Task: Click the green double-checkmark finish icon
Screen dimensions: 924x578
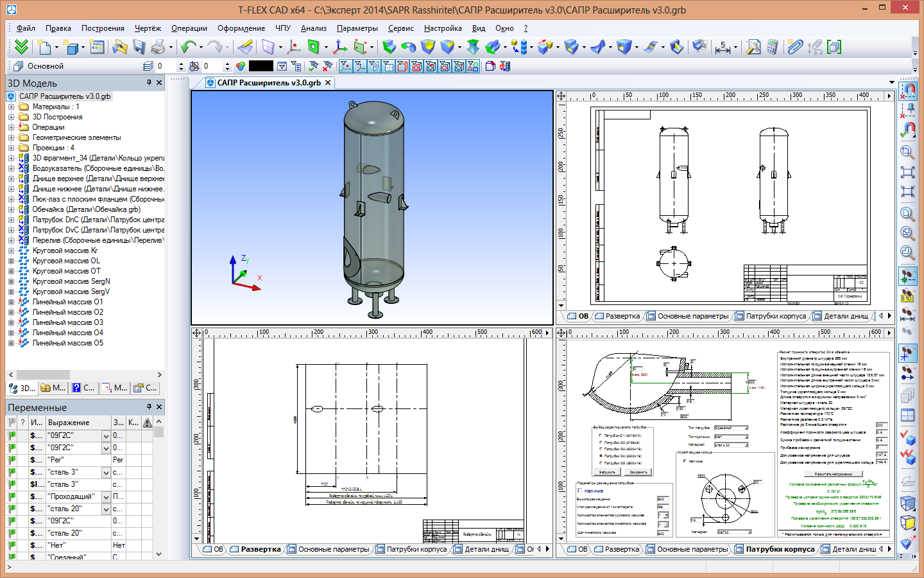Action: point(21,47)
